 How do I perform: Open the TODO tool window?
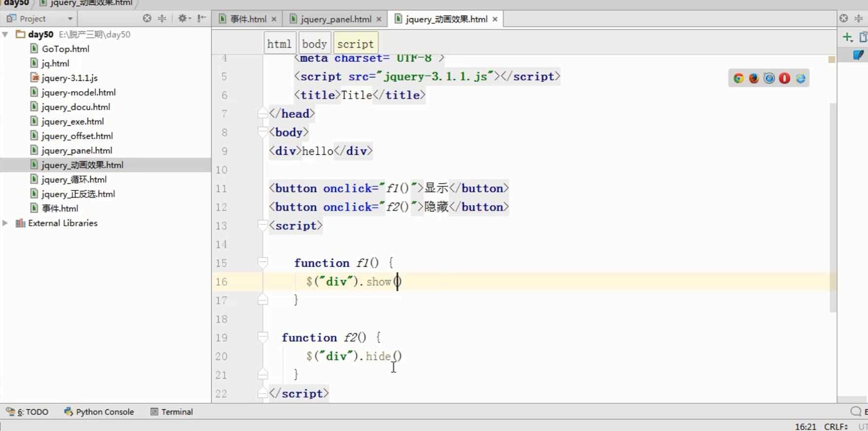click(x=27, y=412)
